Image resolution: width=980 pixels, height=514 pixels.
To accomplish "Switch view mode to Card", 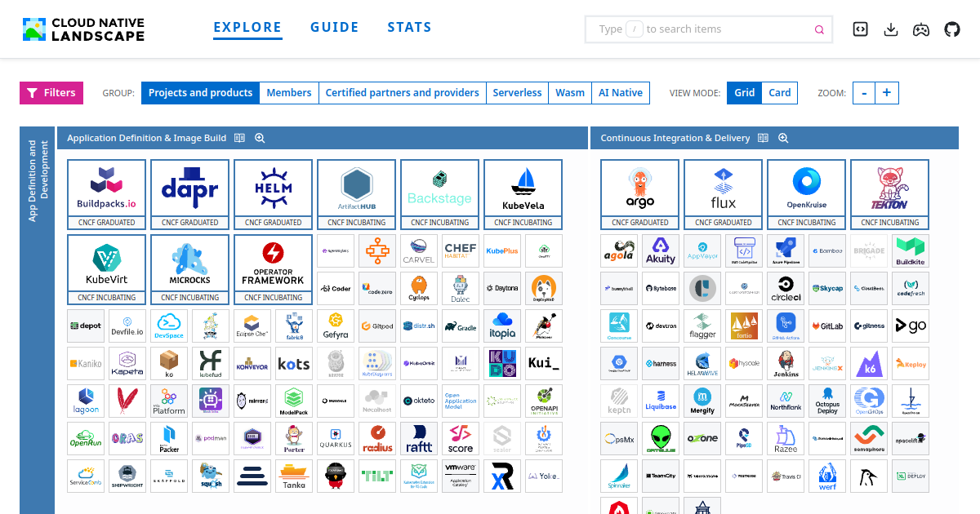I will pyautogui.click(x=780, y=93).
